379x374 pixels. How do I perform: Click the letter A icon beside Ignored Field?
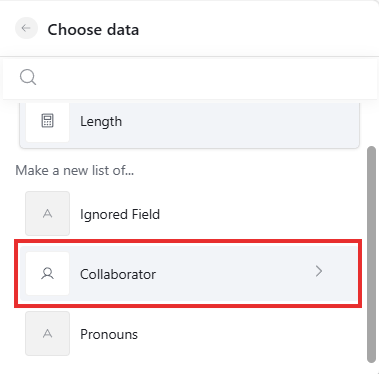click(x=47, y=213)
